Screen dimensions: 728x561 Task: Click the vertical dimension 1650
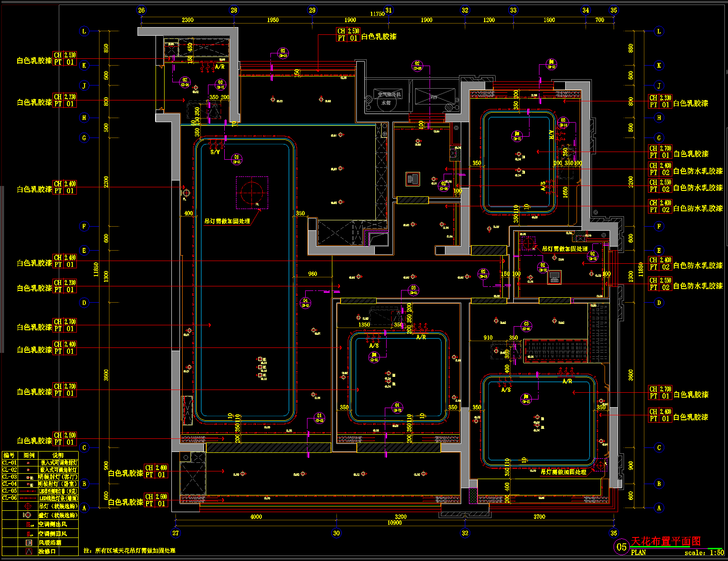click(565, 192)
